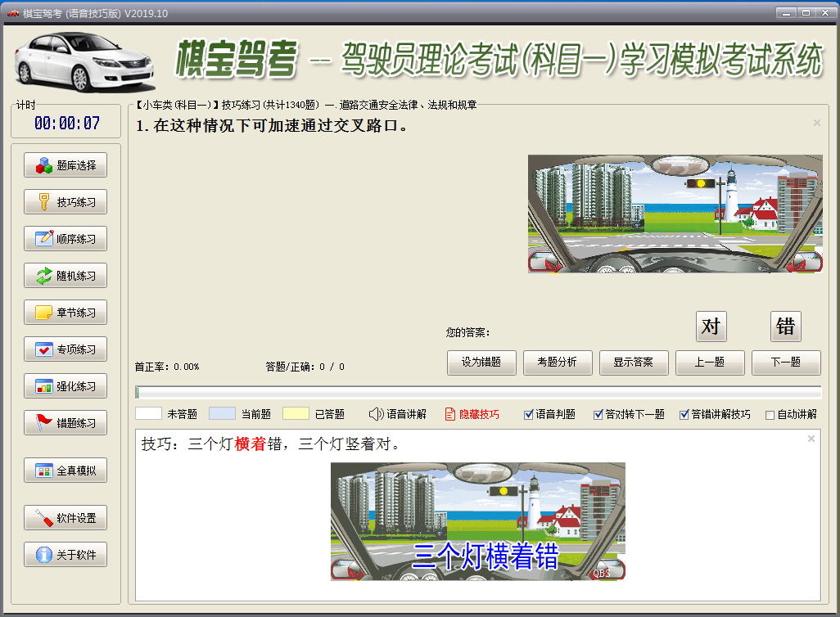Click the question traffic light picture
840x617 pixels.
pyautogui.click(x=675, y=214)
